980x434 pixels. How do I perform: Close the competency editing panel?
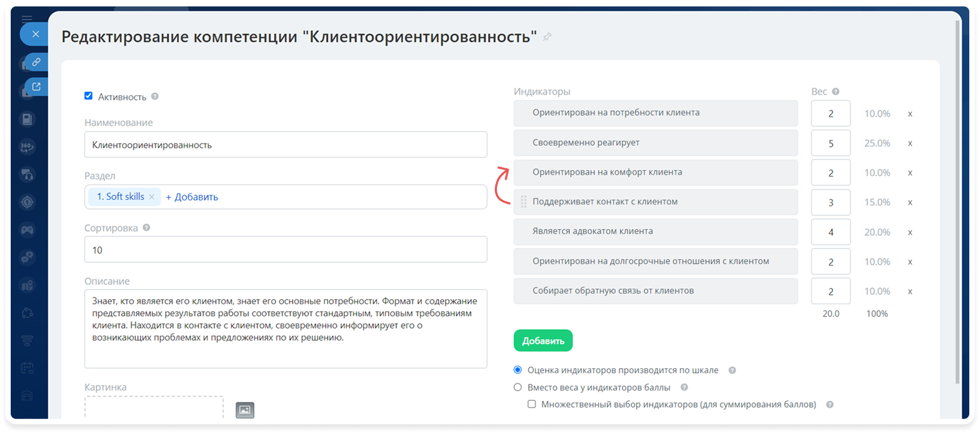coord(35,34)
